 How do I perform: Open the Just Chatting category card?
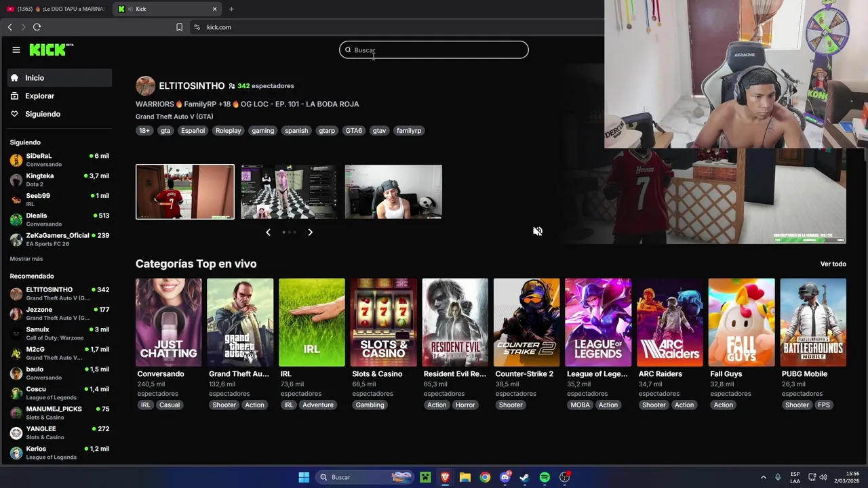coord(168,323)
